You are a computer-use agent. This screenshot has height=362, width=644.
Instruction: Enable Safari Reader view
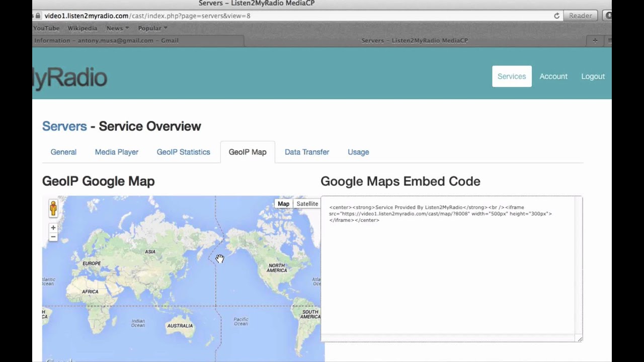pos(580,16)
